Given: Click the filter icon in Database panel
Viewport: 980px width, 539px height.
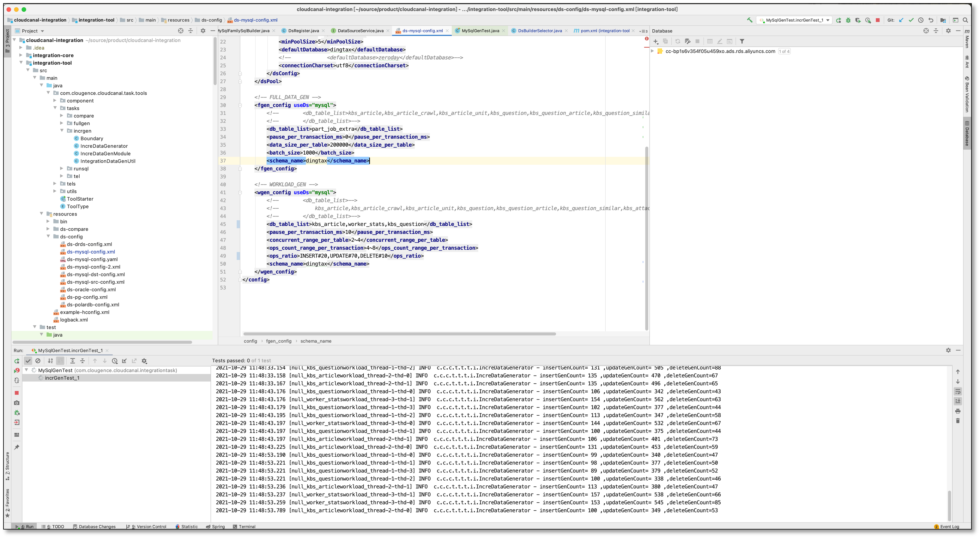Looking at the screenshot, I should click(x=741, y=41).
